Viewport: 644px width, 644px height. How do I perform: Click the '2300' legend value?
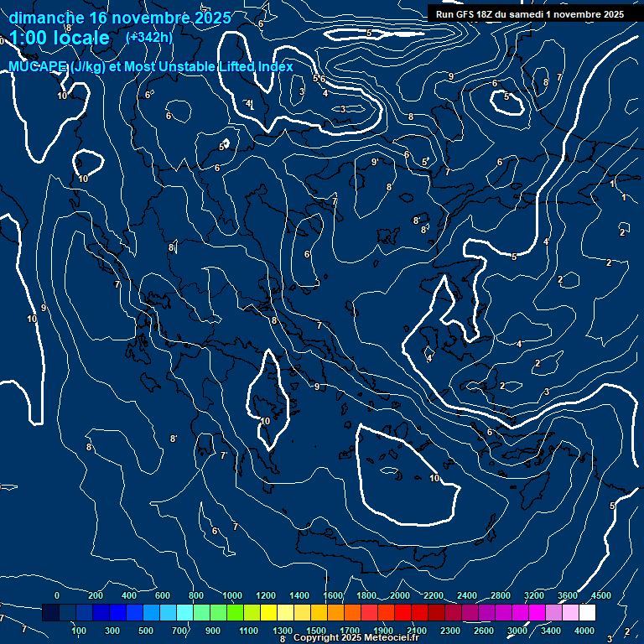coord(450,631)
